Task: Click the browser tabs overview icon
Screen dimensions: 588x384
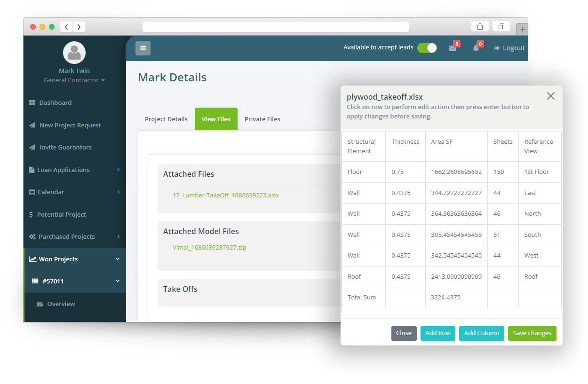Action: coord(501,26)
